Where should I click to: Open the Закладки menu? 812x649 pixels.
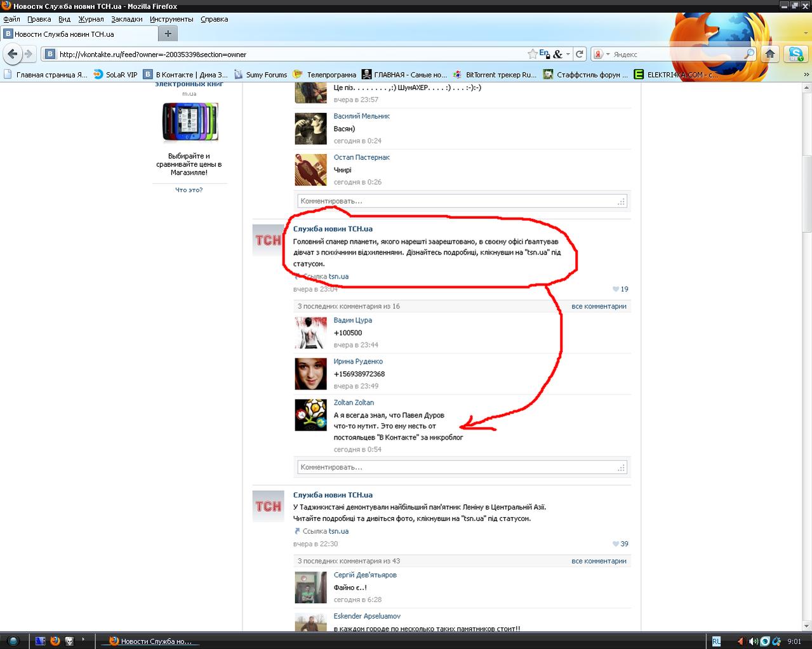pyautogui.click(x=126, y=19)
